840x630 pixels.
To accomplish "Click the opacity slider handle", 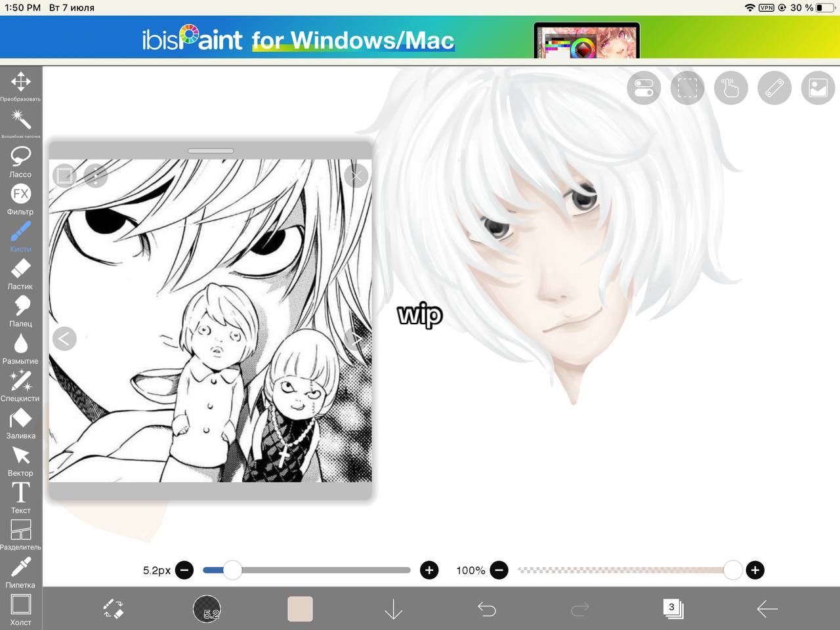I will pos(733,570).
